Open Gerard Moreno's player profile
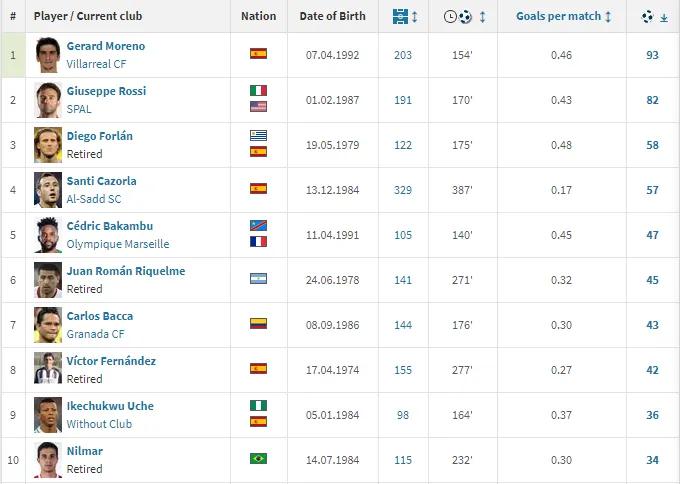The width and height of the screenshot is (680, 484). (x=105, y=46)
